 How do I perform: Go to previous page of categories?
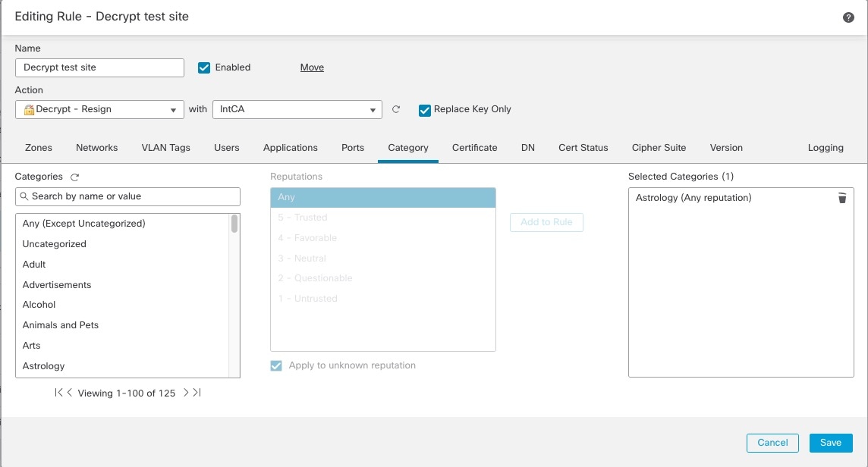pyautogui.click(x=69, y=392)
